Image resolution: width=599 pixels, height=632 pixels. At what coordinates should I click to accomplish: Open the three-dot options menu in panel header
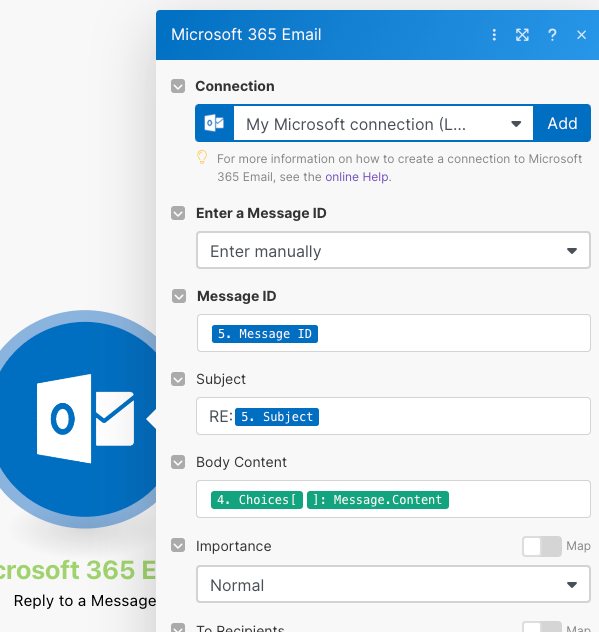point(494,35)
